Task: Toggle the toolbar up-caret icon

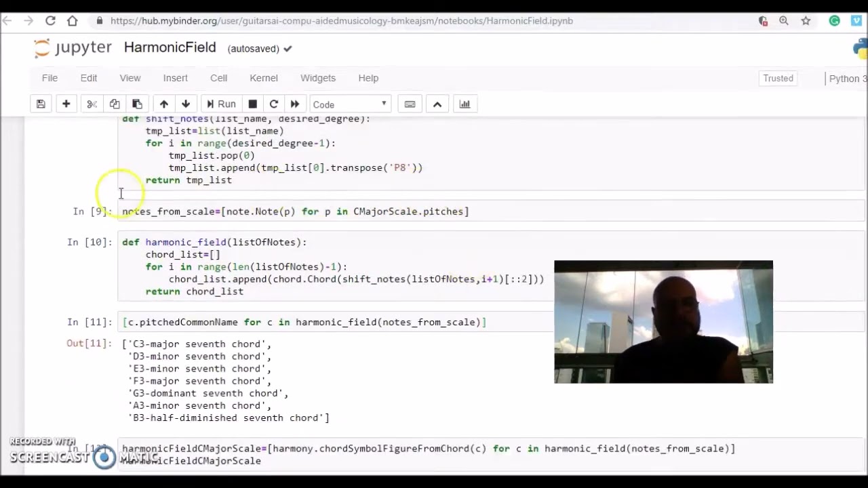Action: click(437, 104)
